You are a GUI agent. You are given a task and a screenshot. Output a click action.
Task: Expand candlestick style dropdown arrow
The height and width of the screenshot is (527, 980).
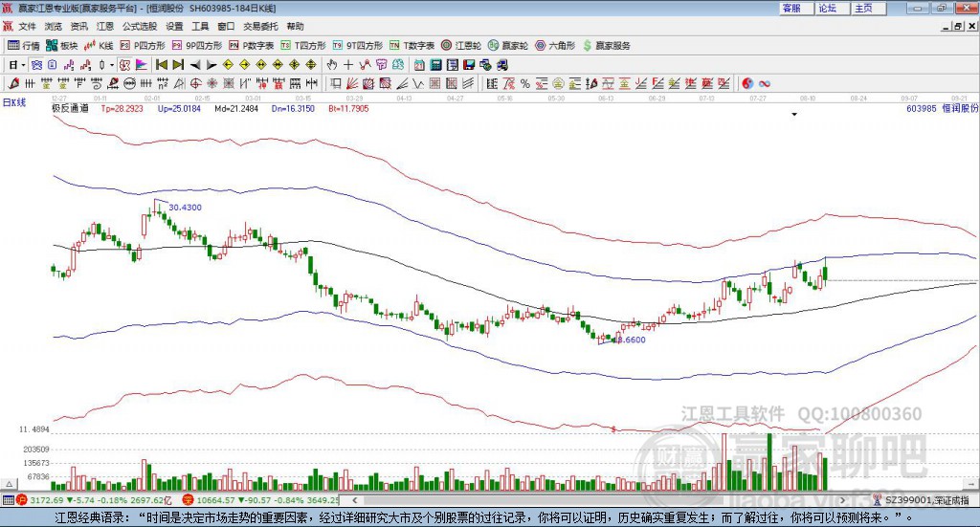click(x=112, y=65)
